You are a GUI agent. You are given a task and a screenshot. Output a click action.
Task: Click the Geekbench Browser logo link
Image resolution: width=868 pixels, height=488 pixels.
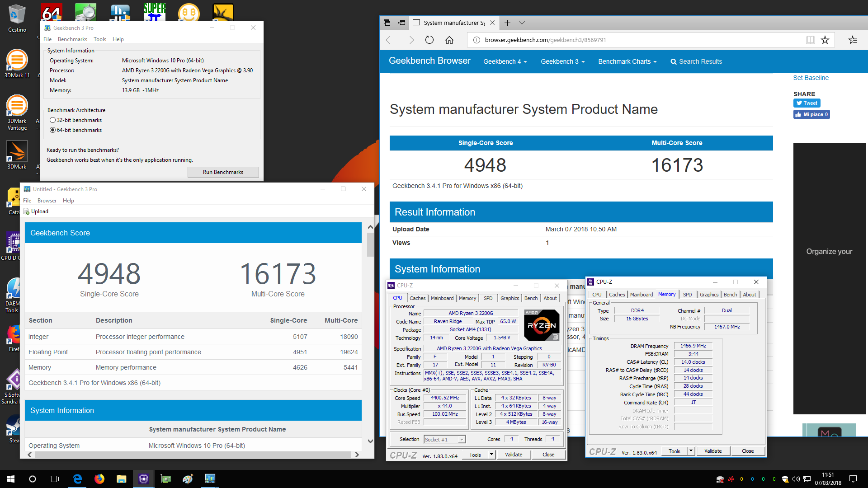pos(429,61)
